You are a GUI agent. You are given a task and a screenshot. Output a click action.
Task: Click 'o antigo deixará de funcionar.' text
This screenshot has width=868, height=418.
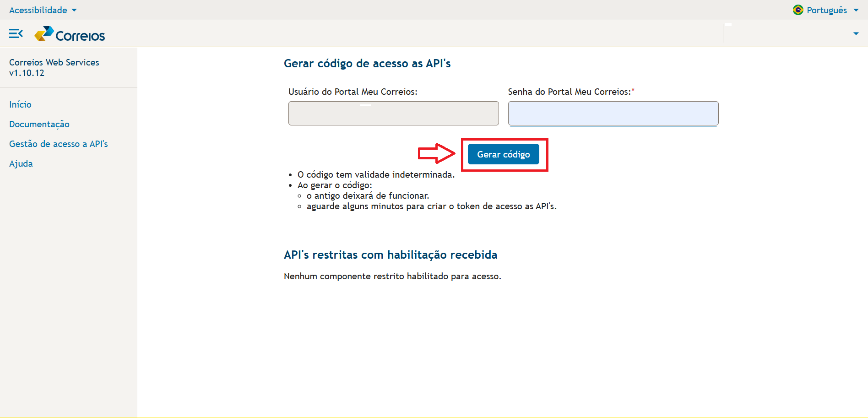(x=368, y=195)
